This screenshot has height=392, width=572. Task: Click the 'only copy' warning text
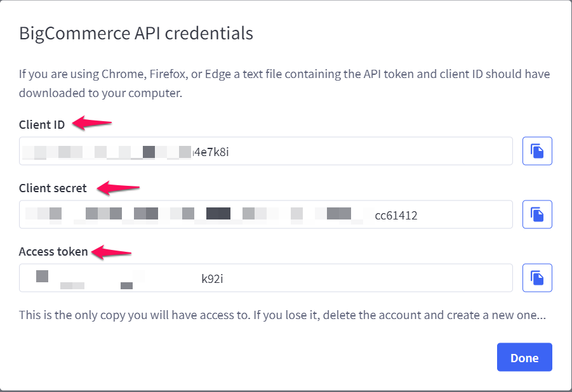point(282,315)
